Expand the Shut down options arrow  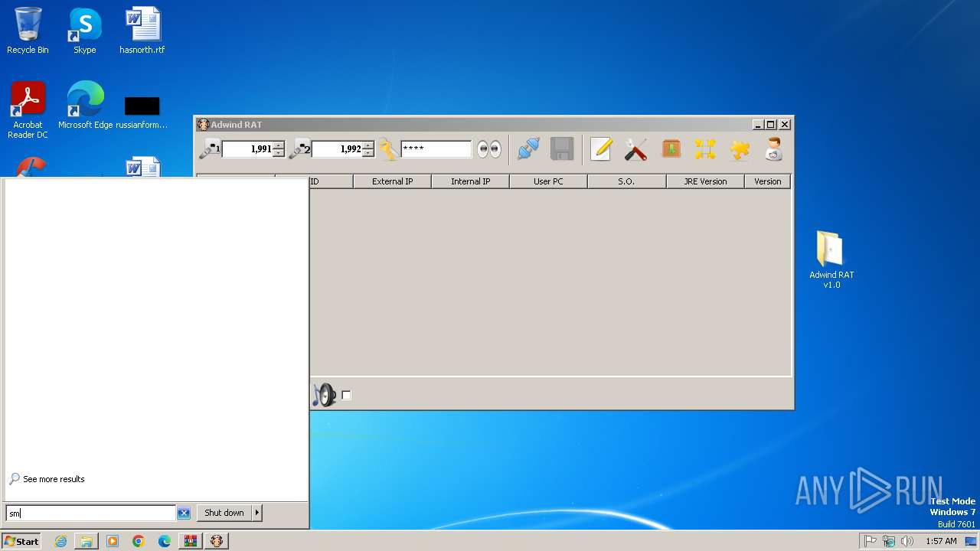(x=257, y=513)
